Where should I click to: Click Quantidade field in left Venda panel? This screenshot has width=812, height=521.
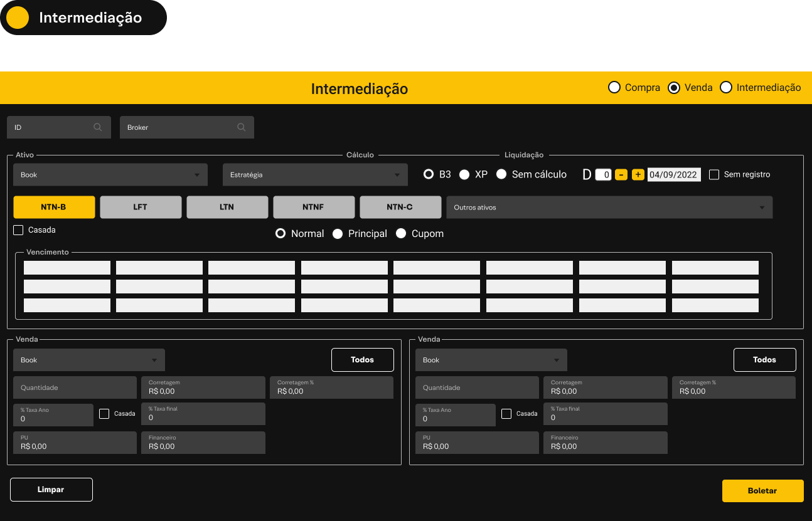(75, 388)
